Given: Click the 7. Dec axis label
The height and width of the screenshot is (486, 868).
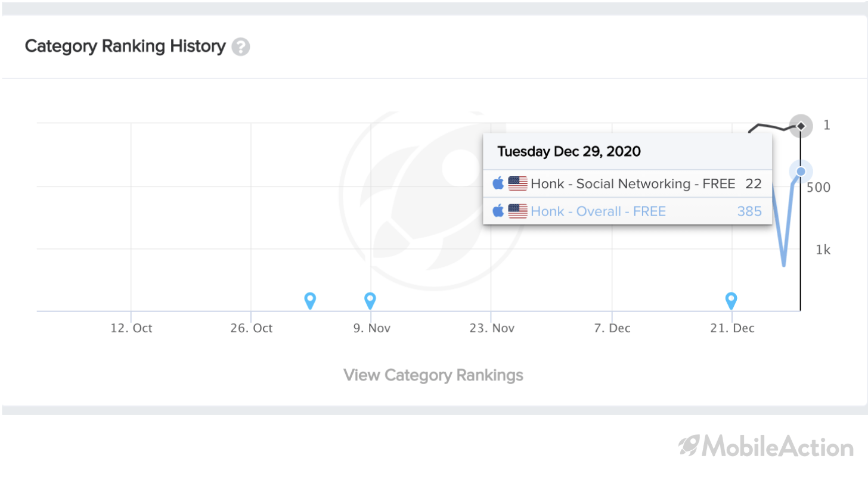Looking at the screenshot, I should point(613,328).
